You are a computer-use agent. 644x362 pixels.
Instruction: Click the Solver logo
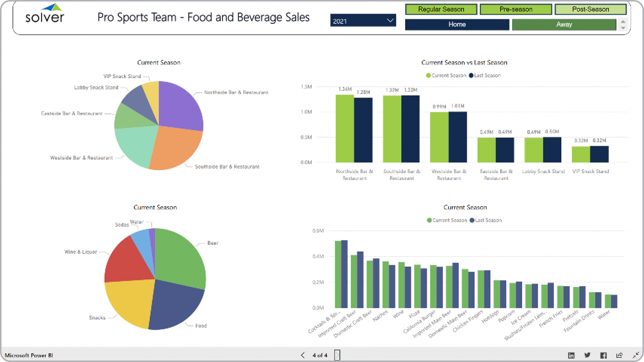click(x=45, y=14)
